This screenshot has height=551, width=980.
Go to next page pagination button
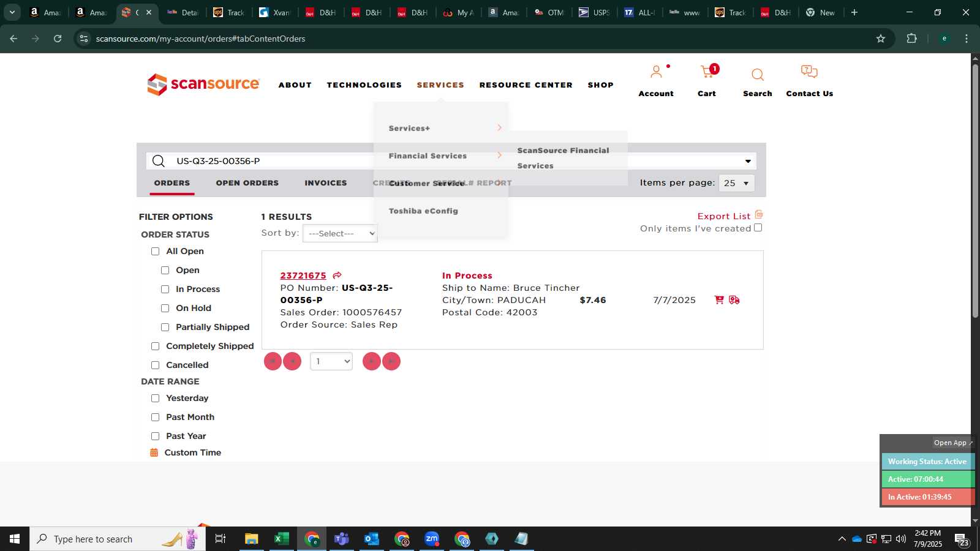(x=372, y=361)
